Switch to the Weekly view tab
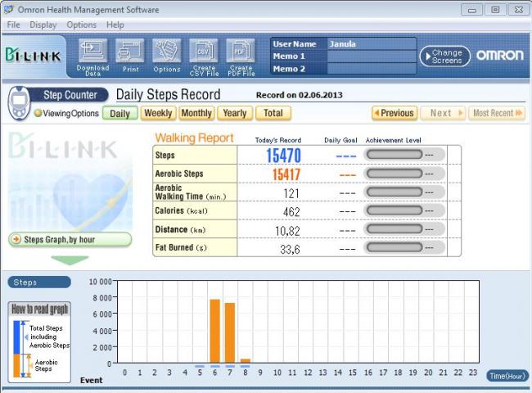 158,113
